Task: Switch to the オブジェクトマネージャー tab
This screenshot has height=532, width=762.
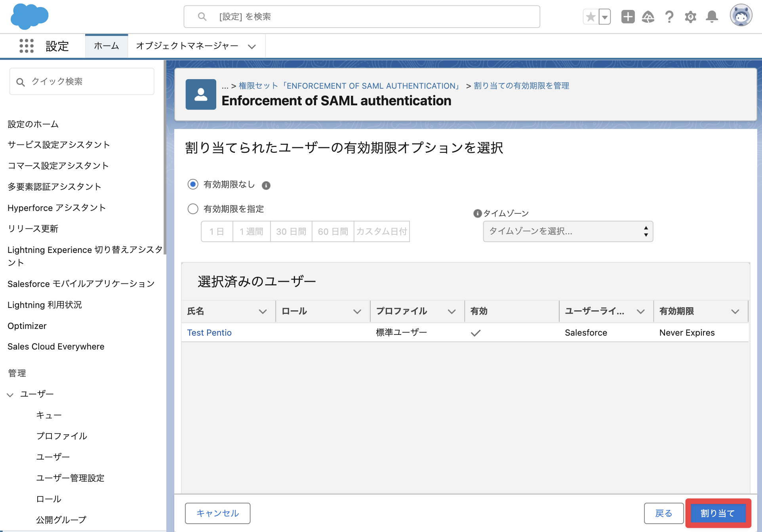Action: [187, 46]
